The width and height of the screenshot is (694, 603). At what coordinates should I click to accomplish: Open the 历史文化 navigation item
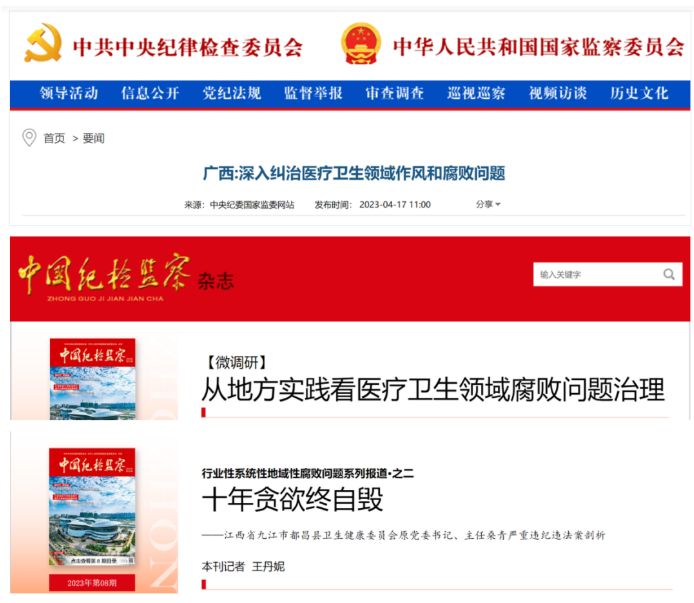(639, 93)
